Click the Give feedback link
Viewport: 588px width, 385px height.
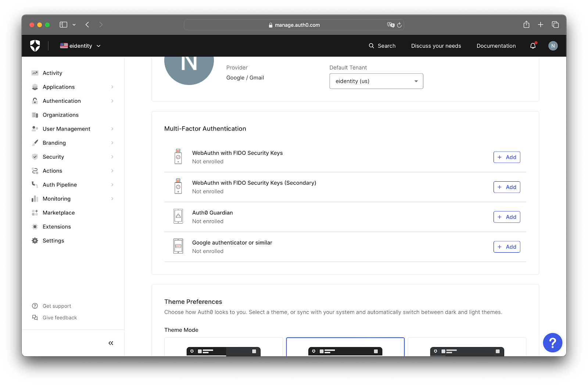60,318
